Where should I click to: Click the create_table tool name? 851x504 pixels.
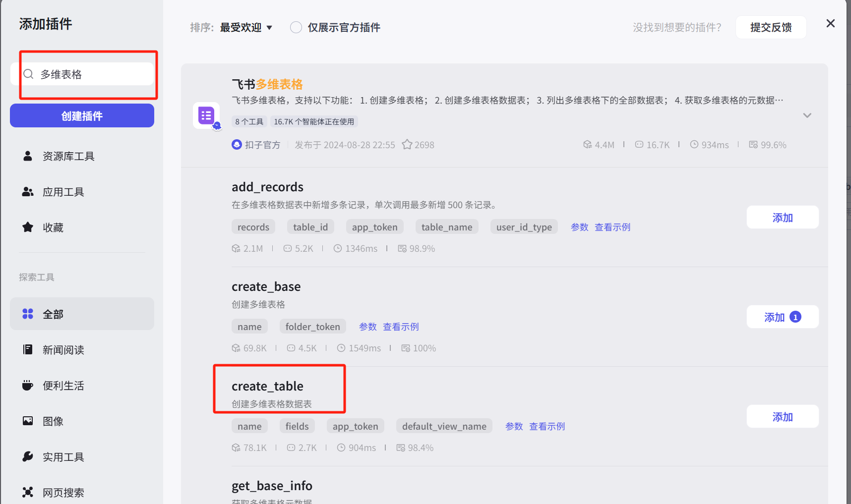click(x=267, y=386)
